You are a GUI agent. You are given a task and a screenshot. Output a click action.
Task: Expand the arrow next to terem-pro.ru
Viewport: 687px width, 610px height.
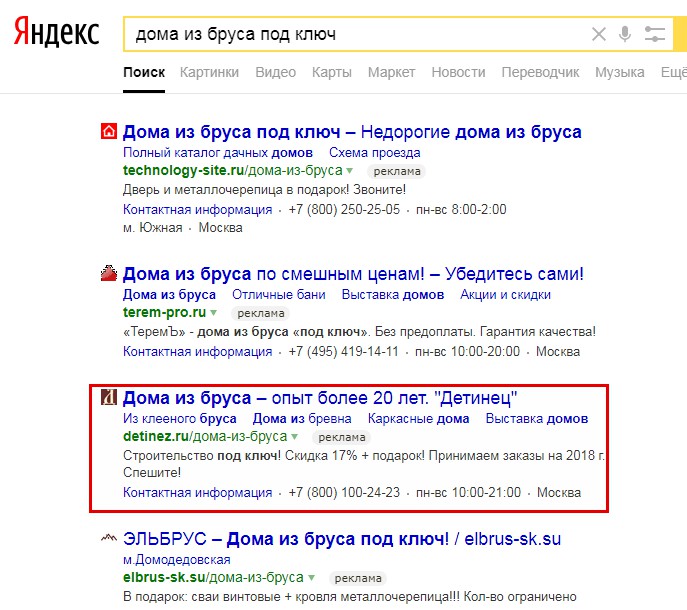click(x=213, y=312)
